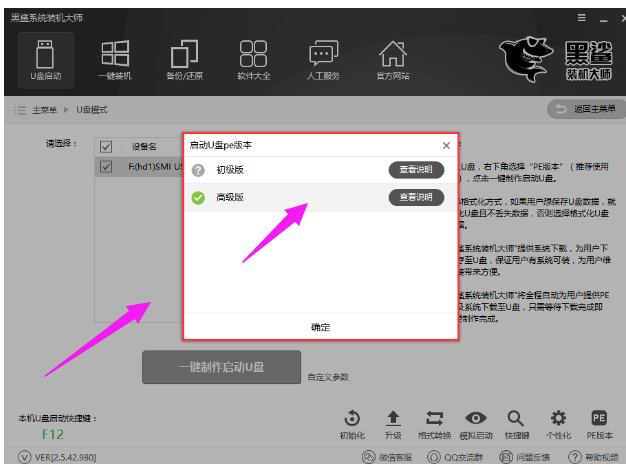Click the PE版本 icon
Screen dimensions: 626x464
[x=599, y=424]
